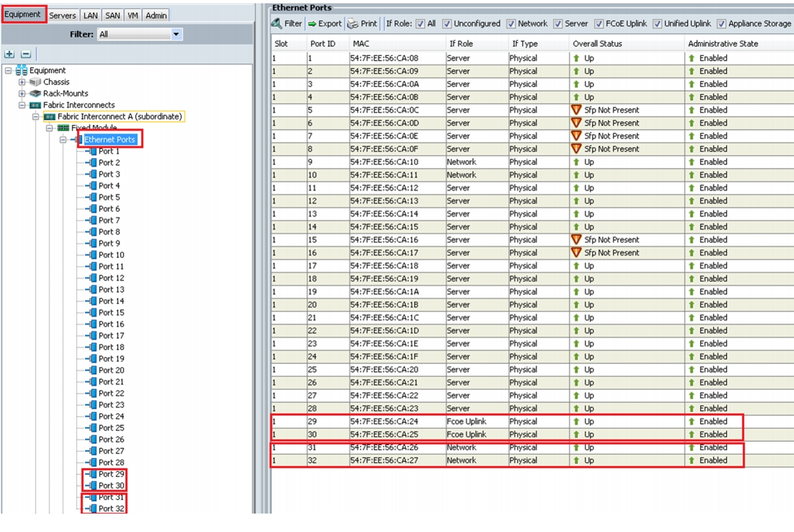Click the Port 29 tree icon
This screenshot has width=794, height=532.
point(92,474)
